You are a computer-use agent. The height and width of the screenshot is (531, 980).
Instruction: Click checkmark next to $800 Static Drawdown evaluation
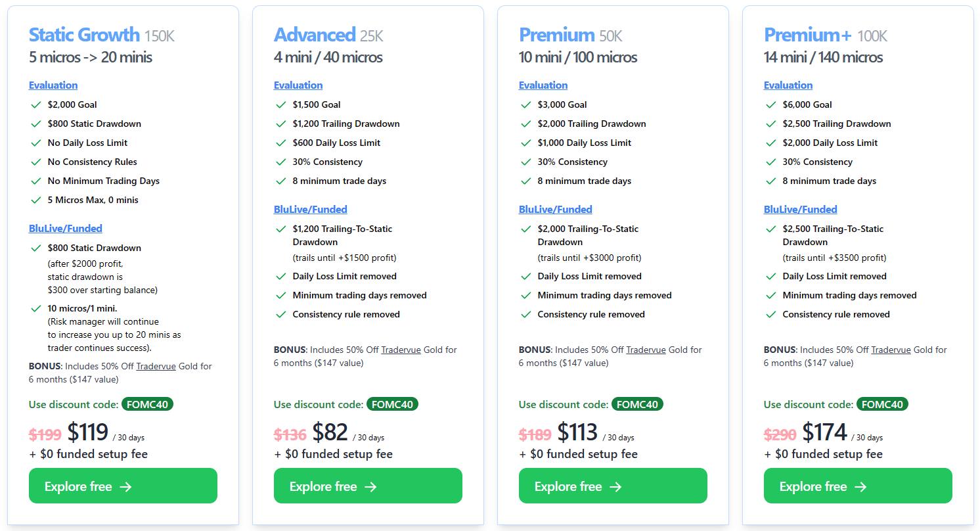36,124
